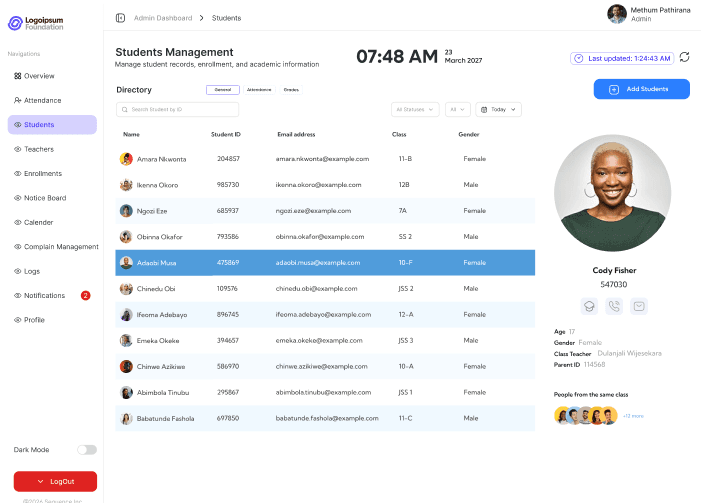Open the Today date dropdown
Viewport: 701px width, 503px height.
498,110
